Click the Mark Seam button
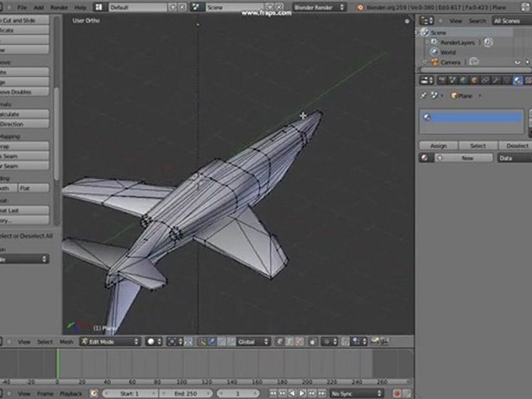 pyautogui.click(x=24, y=156)
